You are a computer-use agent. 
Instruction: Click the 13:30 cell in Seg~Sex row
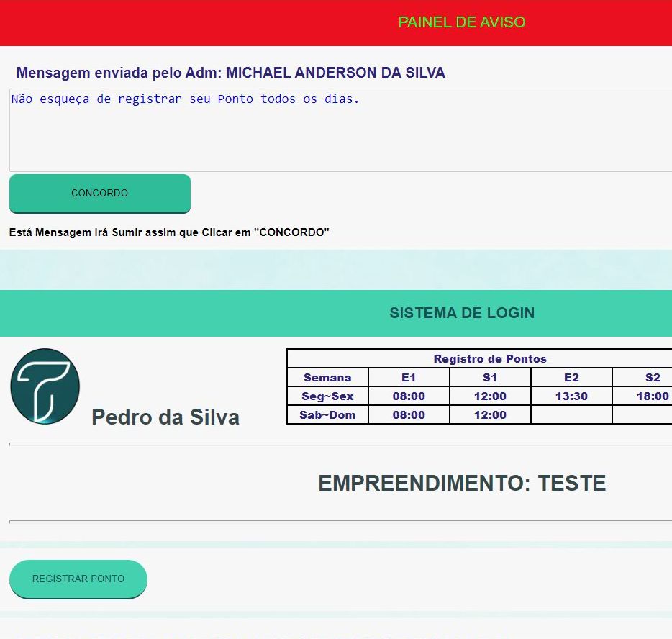coord(571,396)
